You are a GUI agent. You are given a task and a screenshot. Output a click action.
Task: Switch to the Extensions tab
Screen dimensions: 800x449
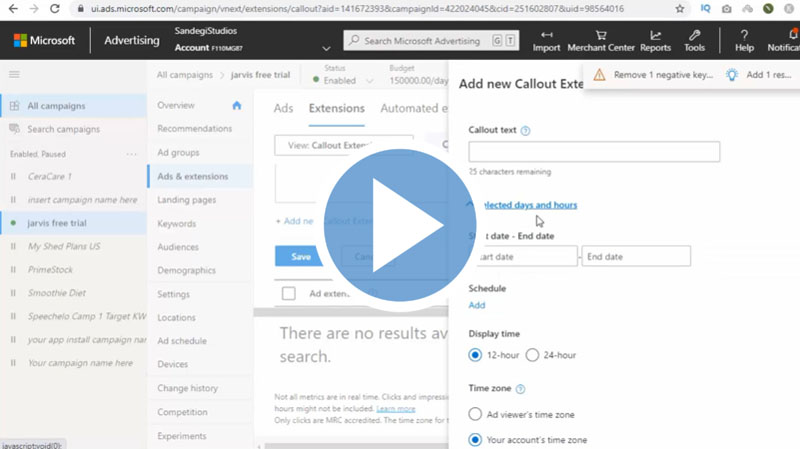click(x=337, y=108)
